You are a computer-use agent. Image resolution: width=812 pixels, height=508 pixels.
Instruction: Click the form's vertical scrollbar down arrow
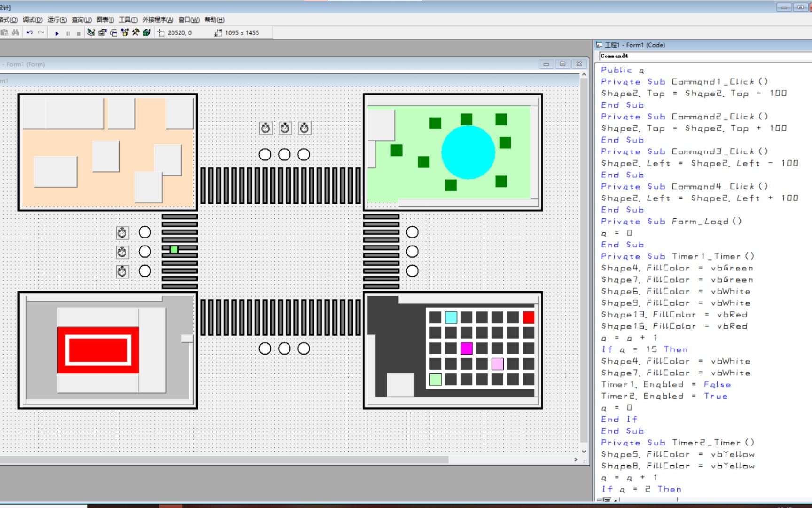pos(584,452)
